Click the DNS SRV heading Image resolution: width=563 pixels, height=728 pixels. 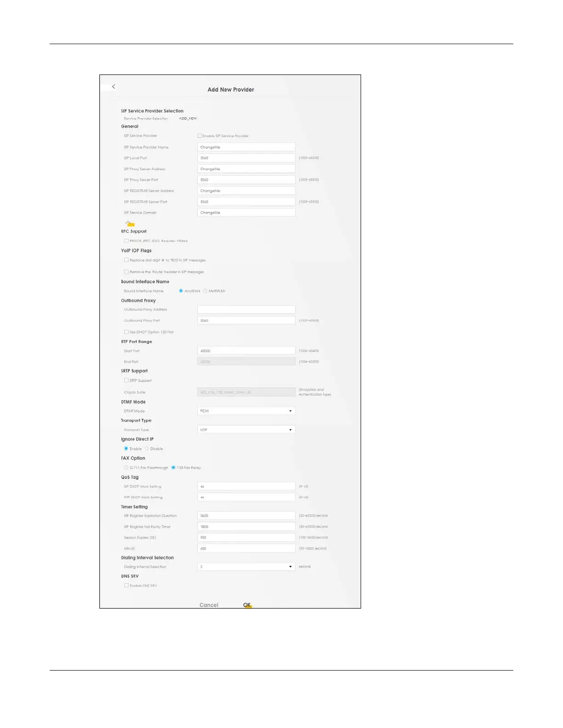point(130,576)
